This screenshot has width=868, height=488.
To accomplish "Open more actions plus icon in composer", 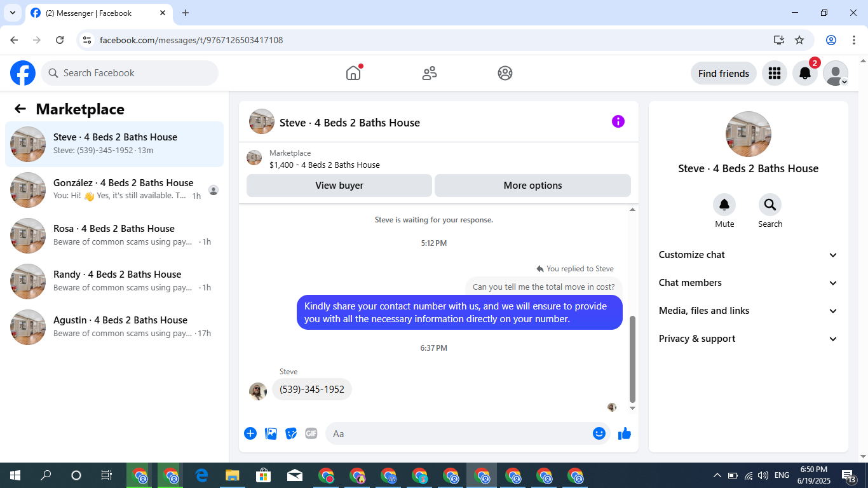I will coord(250,433).
